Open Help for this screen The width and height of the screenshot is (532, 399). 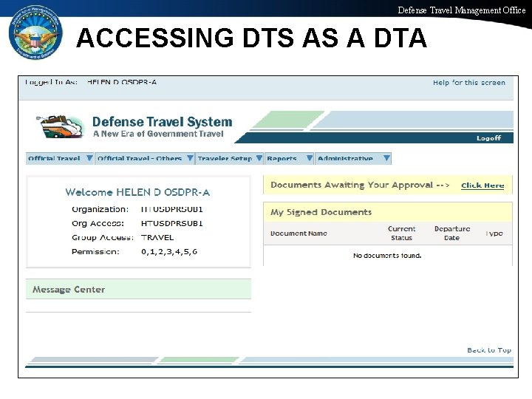tap(469, 83)
